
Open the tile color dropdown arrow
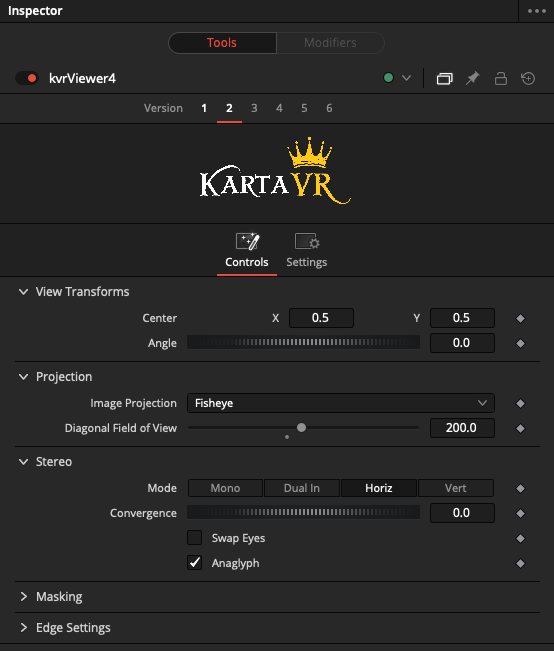407,78
